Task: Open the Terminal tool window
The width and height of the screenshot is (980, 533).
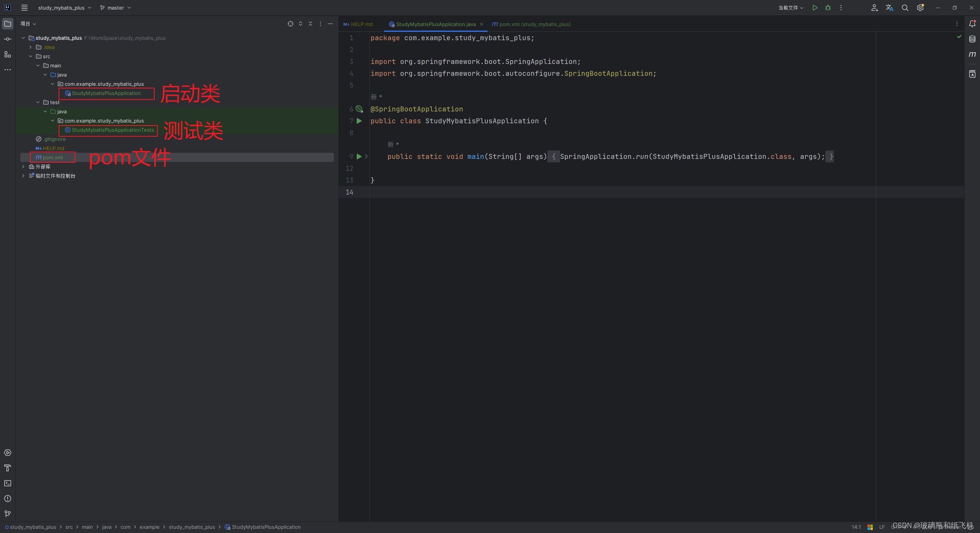Action: tap(8, 483)
